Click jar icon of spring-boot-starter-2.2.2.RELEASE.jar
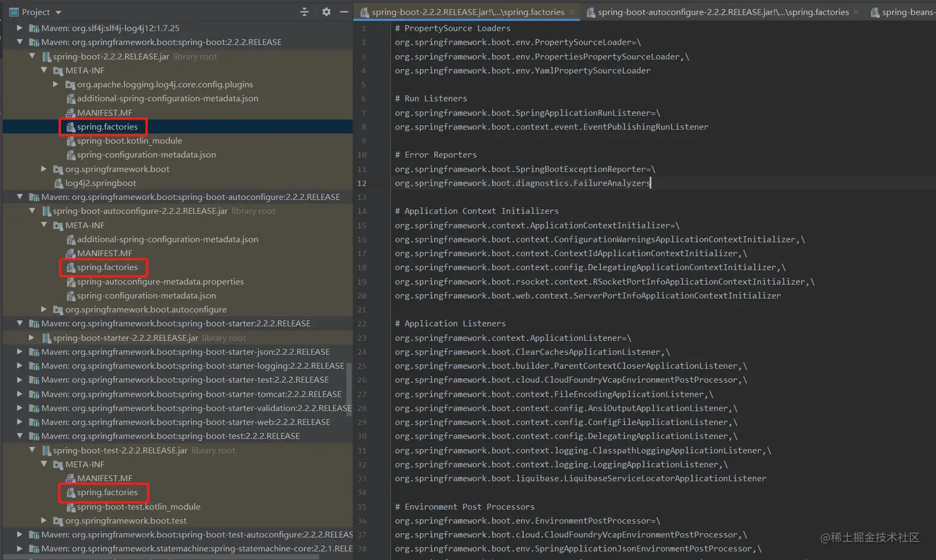The height and width of the screenshot is (560, 936). click(46, 338)
